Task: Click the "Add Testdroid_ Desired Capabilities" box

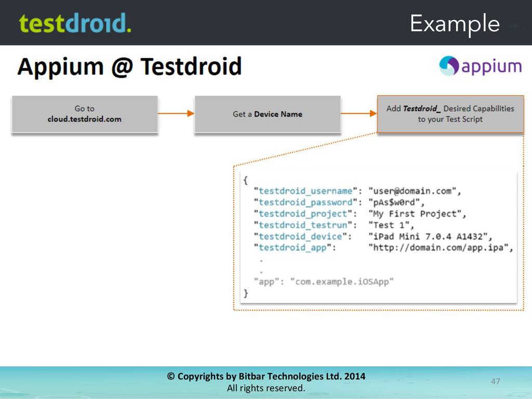Action: pyautogui.click(x=450, y=114)
